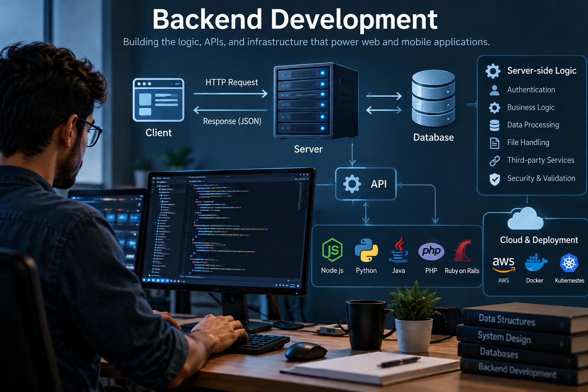Select the Kubernetes wheel logo

569,263
